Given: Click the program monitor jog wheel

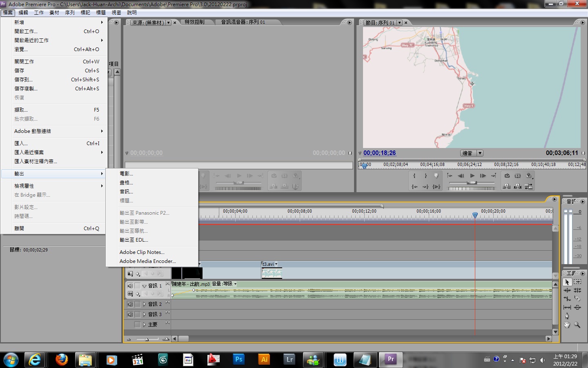Looking at the screenshot, I should [472, 188].
